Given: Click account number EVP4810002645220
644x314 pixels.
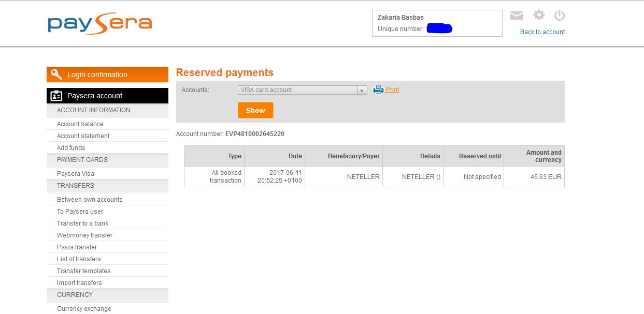Looking at the screenshot, I should [255, 134].
